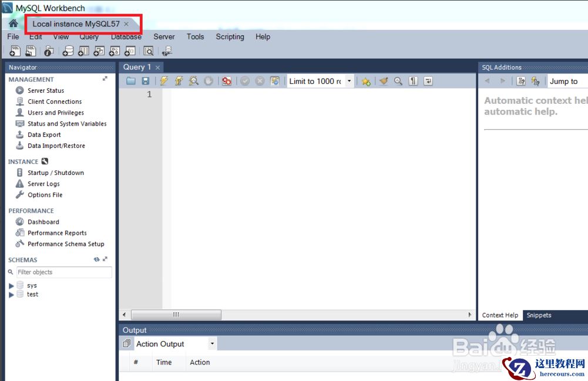This screenshot has height=381, width=588.
Task: Beautify the query with broom icon
Action: coord(383,81)
